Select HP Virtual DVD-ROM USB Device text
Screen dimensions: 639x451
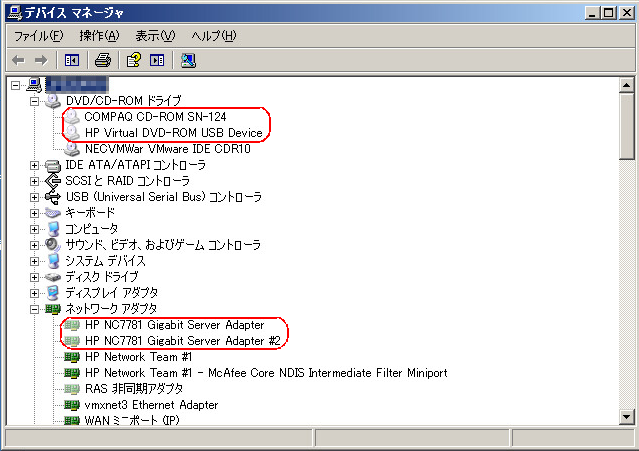(x=174, y=133)
